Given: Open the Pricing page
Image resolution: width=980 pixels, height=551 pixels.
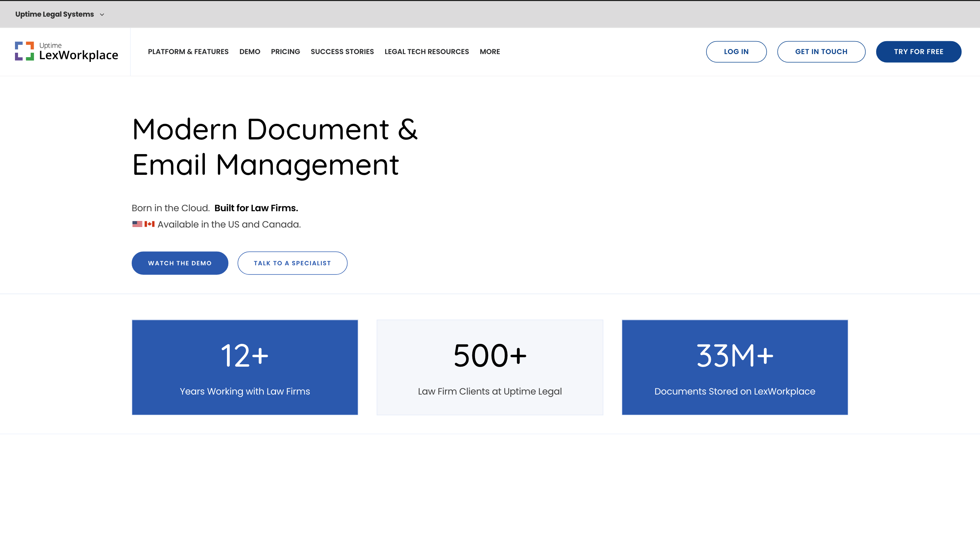Looking at the screenshot, I should 285,52.
